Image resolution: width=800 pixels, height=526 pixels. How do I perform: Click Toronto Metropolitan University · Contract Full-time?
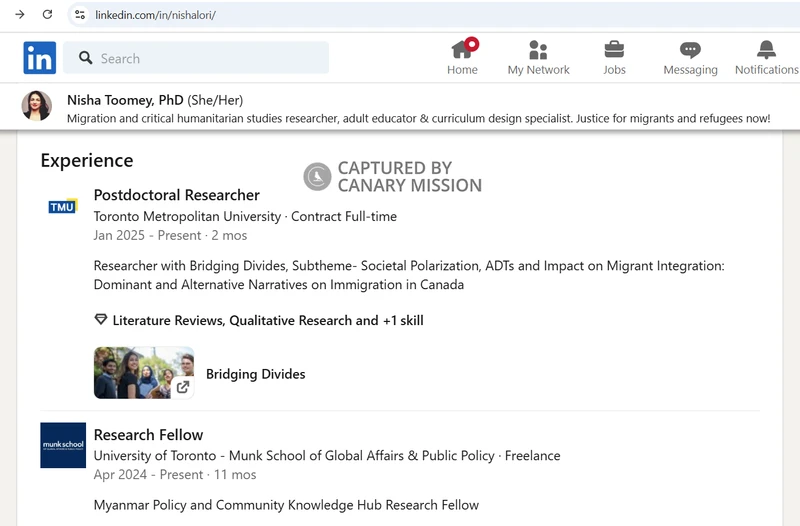[245, 216]
